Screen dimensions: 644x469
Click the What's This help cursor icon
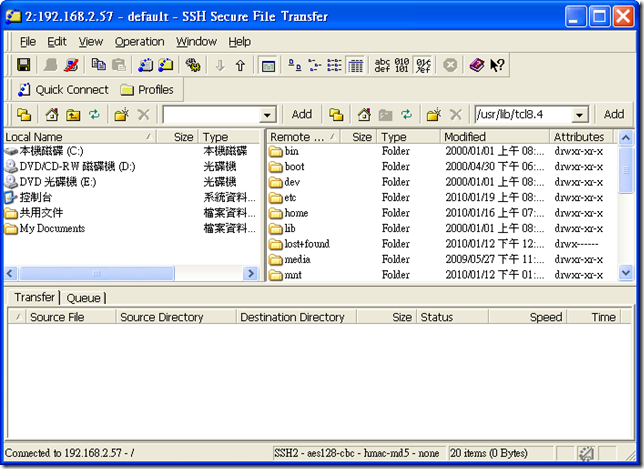(497, 65)
